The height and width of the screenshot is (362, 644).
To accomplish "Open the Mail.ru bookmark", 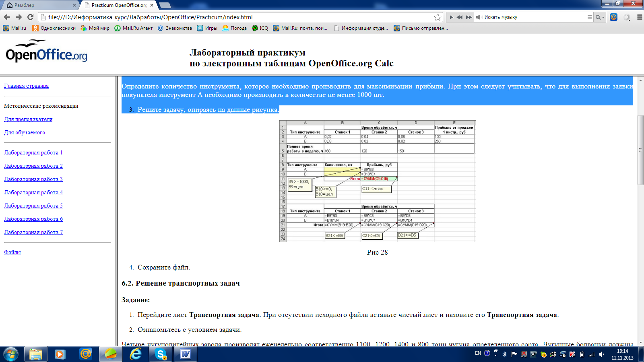I will [x=14, y=28].
